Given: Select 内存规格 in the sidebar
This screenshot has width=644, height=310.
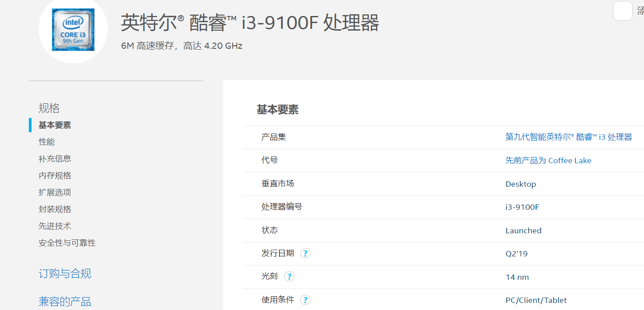Looking at the screenshot, I should (55, 176).
